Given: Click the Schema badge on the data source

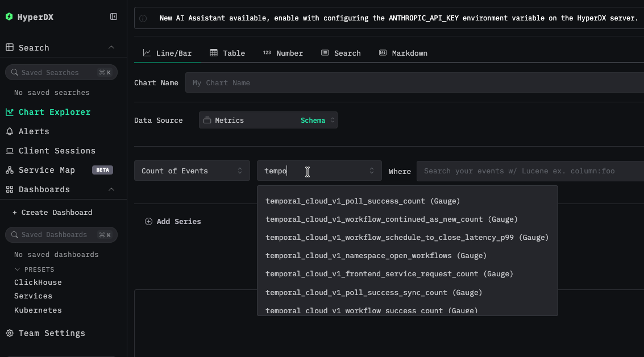Looking at the screenshot, I should (313, 120).
